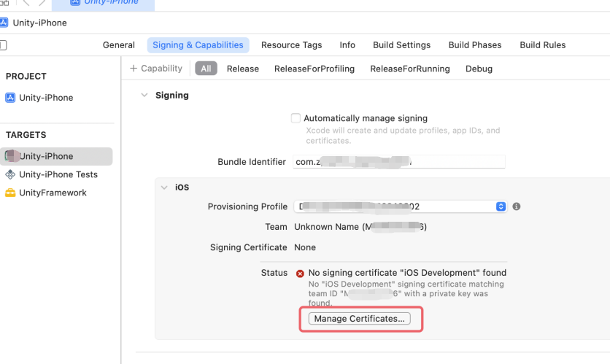Open the Build Rules tab
This screenshot has width=610, height=364.
[543, 45]
